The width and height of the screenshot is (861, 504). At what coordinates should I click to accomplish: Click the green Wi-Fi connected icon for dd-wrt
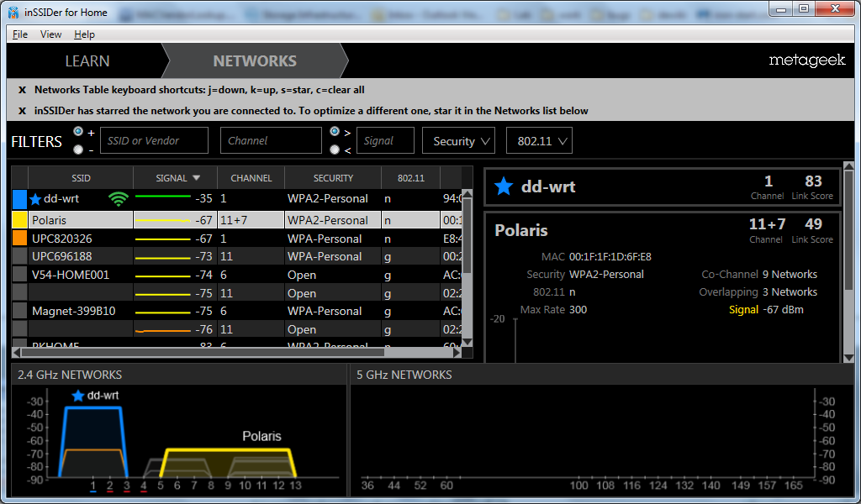coord(118,198)
